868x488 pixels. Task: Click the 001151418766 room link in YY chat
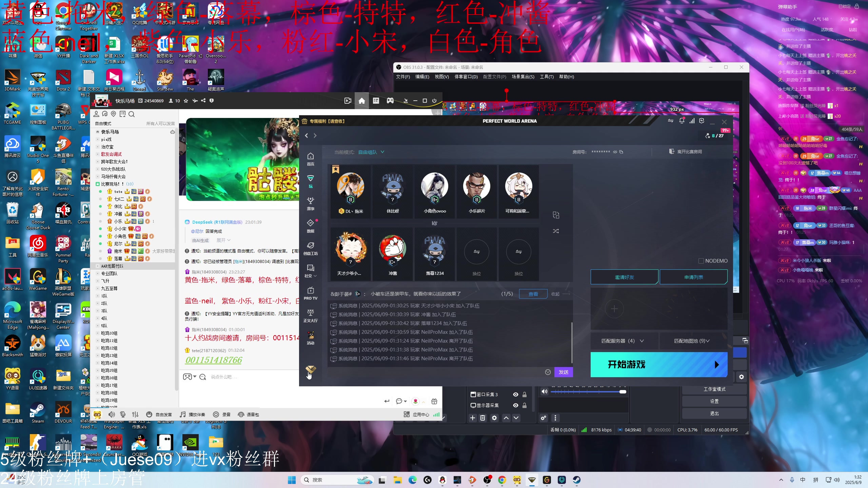(214, 360)
